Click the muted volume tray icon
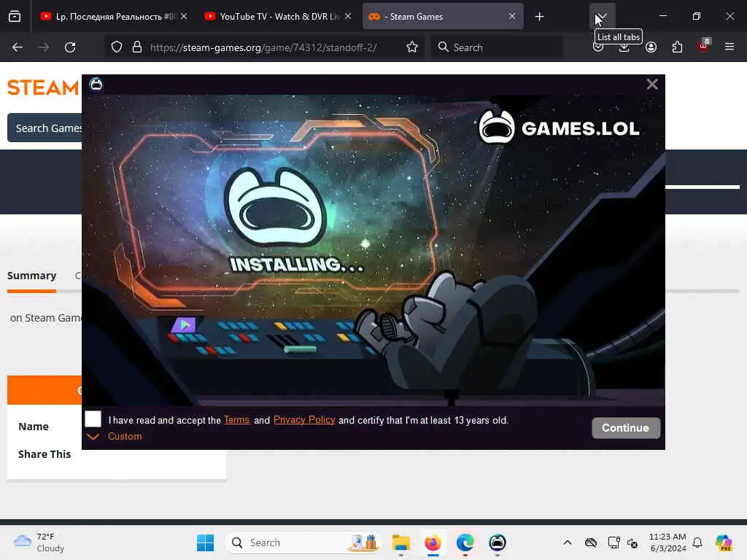Image resolution: width=747 pixels, height=560 pixels. (632, 542)
